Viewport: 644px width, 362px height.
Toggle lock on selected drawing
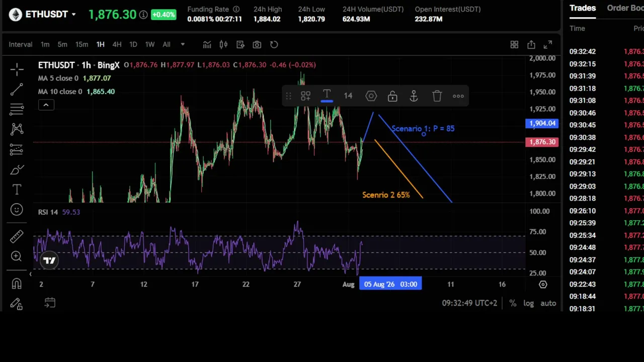(x=392, y=96)
